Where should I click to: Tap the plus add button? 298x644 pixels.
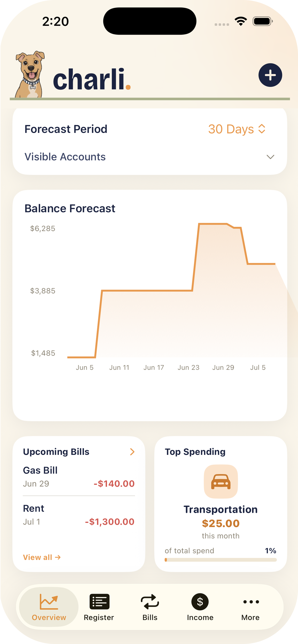[x=270, y=75]
